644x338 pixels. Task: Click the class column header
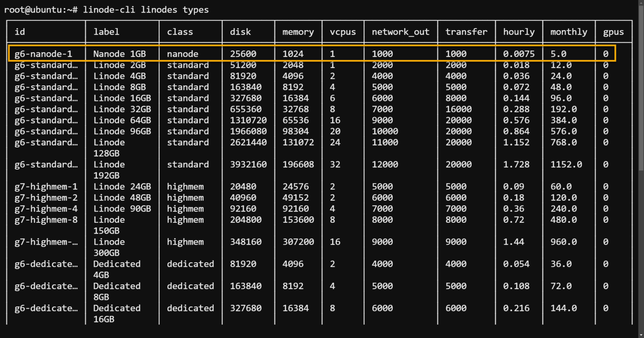pos(180,31)
